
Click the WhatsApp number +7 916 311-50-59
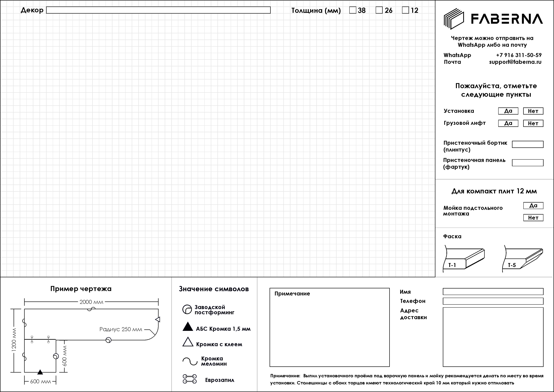[519, 55]
